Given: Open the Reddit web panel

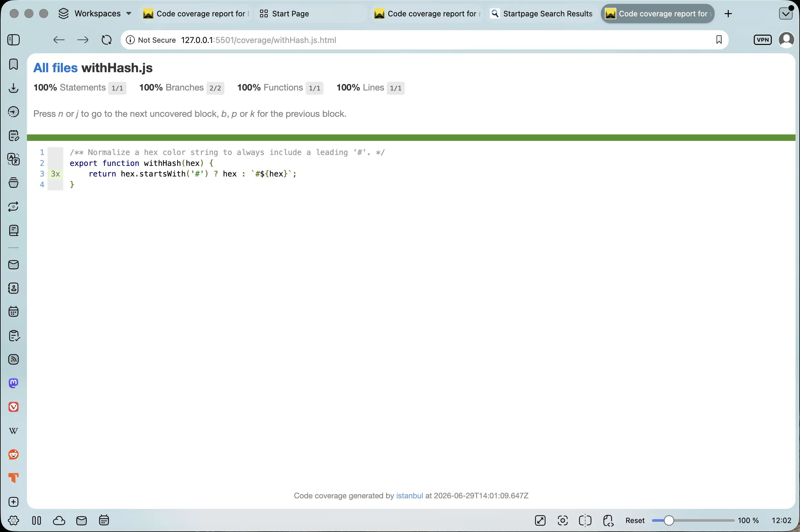Looking at the screenshot, I should point(13,455).
